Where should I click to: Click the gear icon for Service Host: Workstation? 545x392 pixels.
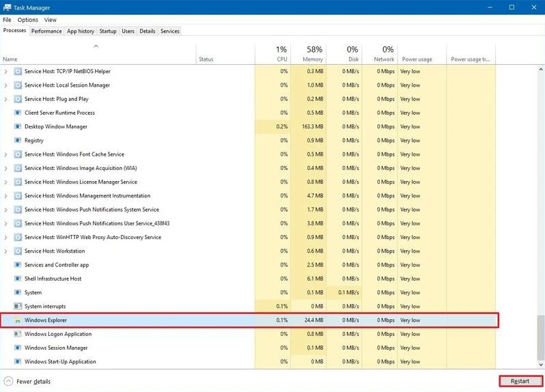pos(18,251)
